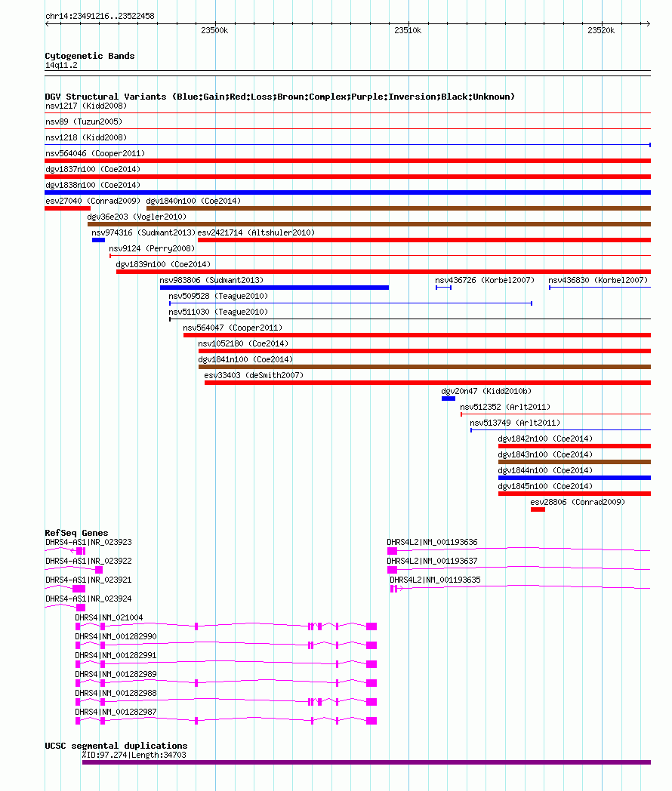Select nsv512352 (Arlt2011) variant

(505, 407)
